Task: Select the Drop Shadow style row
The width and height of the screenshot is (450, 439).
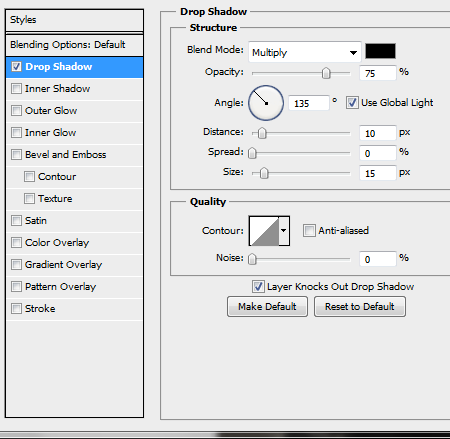Action: point(75,67)
